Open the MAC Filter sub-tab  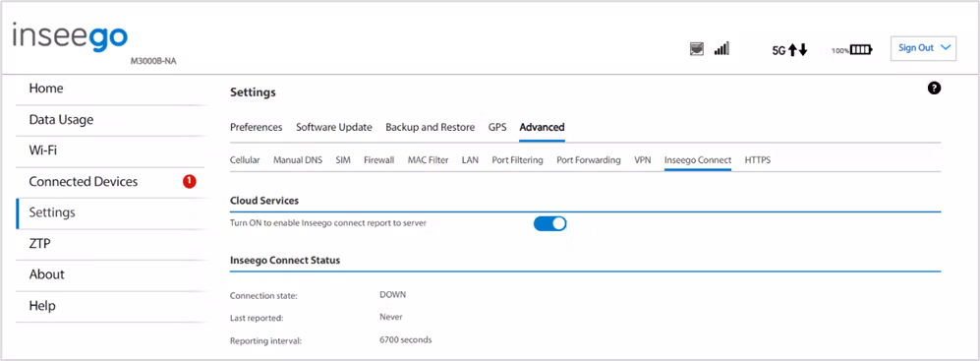[x=429, y=160]
